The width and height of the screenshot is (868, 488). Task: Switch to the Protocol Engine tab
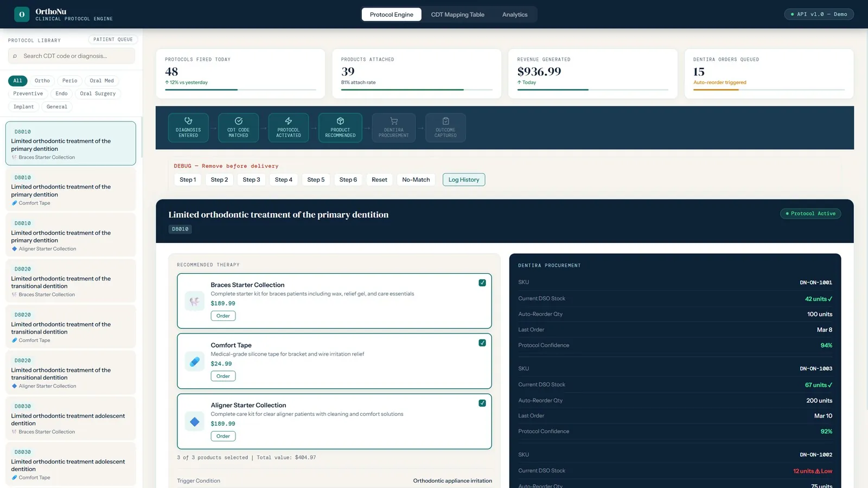(391, 15)
